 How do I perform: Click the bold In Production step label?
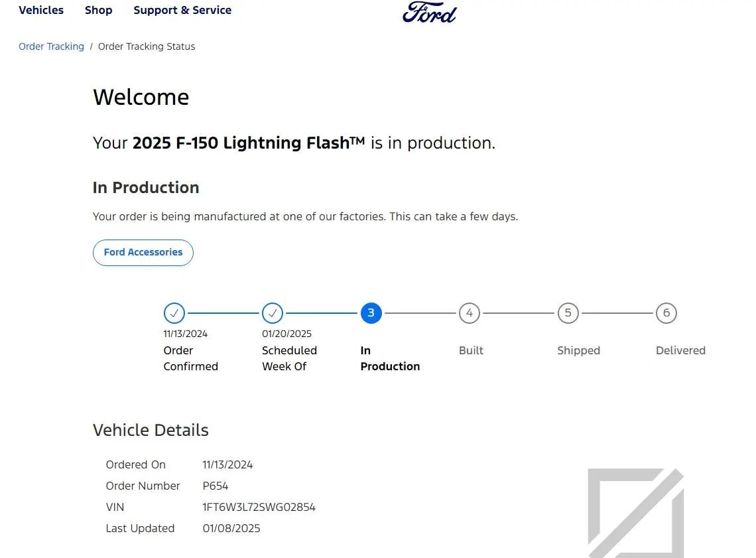coord(390,358)
